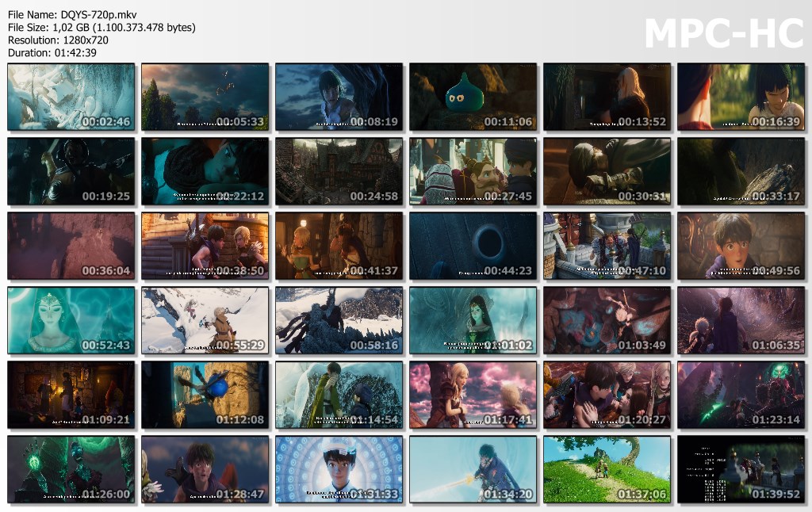Pick the frame stamped 01:14:54
Image resolution: width=812 pixels, height=512 pixels.
[339, 395]
